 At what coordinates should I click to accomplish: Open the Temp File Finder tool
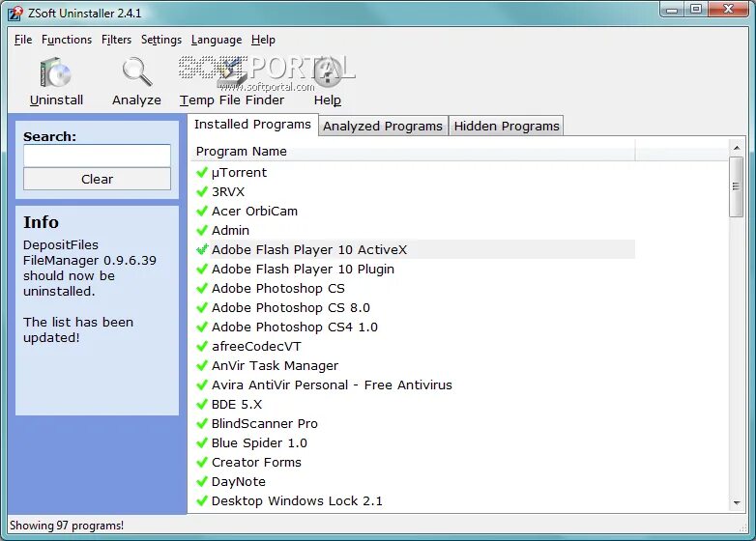click(x=232, y=81)
